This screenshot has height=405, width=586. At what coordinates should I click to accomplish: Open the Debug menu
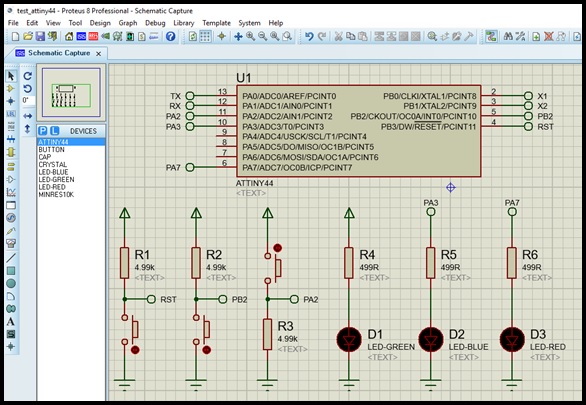pos(155,23)
